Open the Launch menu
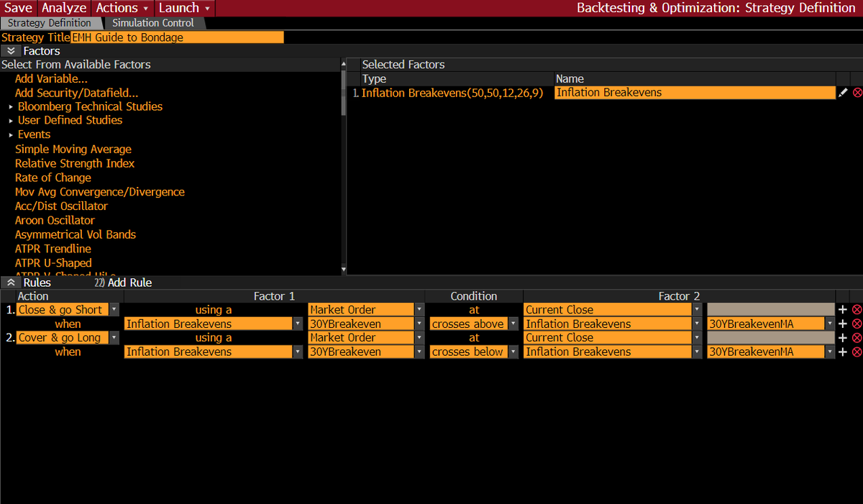The image size is (863, 504). coord(178,8)
